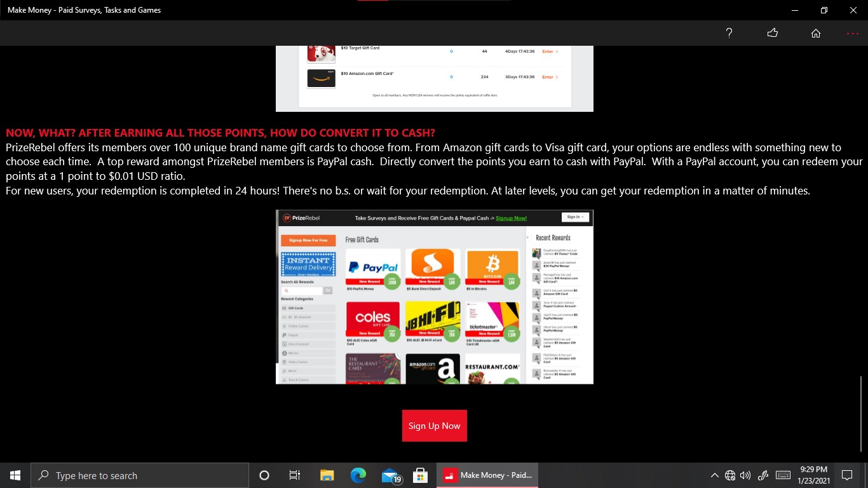Open the red three-dots more menu

pos(853,33)
